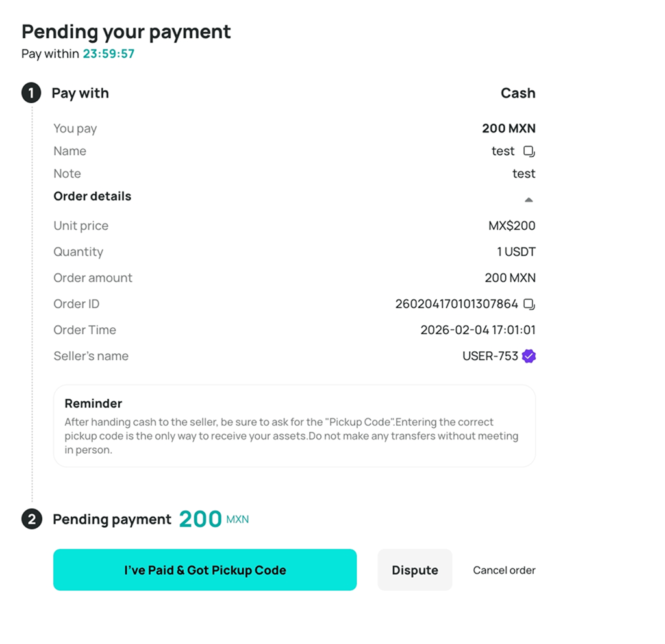Select the Order ID value 260204170101307864
The height and width of the screenshot is (644, 665).
pos(457,304)
